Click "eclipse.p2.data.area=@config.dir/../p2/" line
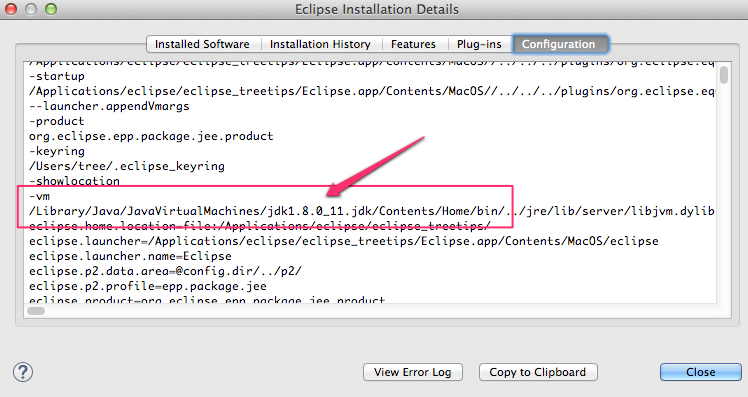Image resolution: width=748 pixels, height=397 pixels. 165,271
